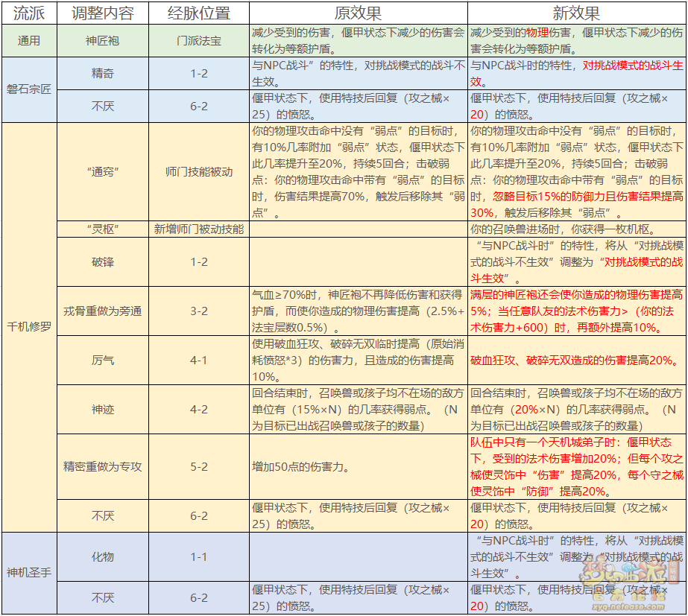The image size is (688, 616).
Task: Click the original effect starting "气血≥70%时"
Action: (358, 311)
